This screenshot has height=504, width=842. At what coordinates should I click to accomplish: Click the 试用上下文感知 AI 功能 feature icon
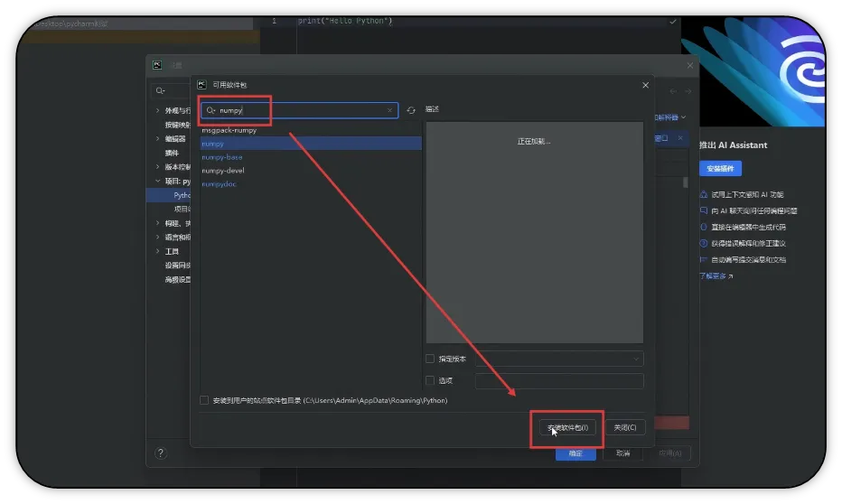coord(704,194)
